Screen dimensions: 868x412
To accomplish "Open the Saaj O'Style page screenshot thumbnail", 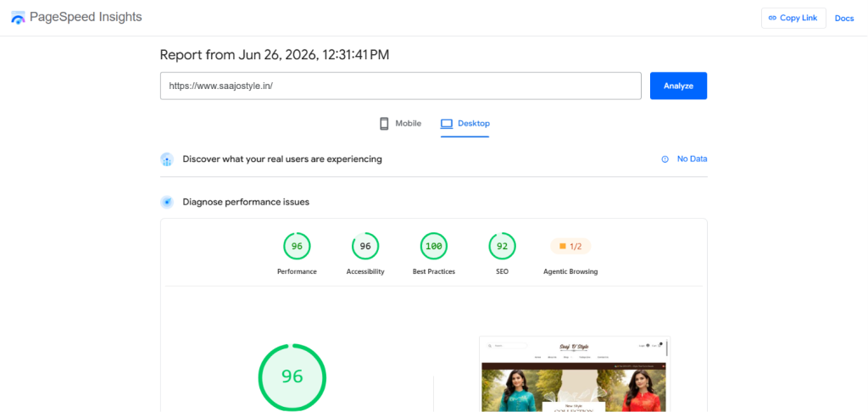I will (575, 374).
